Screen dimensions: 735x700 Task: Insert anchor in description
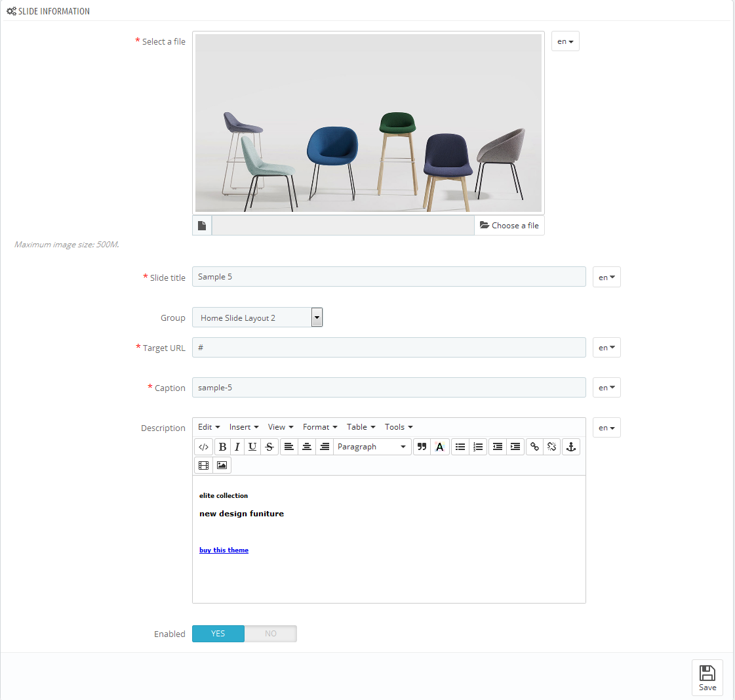pyautogui.click(x=571, y=447)
